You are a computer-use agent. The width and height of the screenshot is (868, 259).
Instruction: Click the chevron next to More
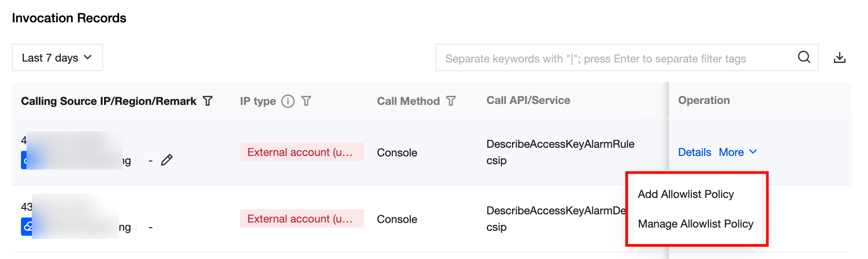[753, 151]
